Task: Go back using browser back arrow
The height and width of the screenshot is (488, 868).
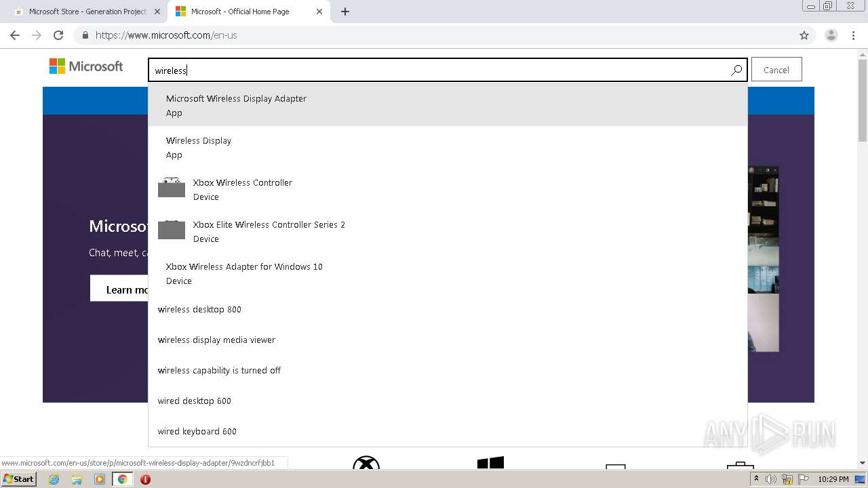Action: click(15, 35)
